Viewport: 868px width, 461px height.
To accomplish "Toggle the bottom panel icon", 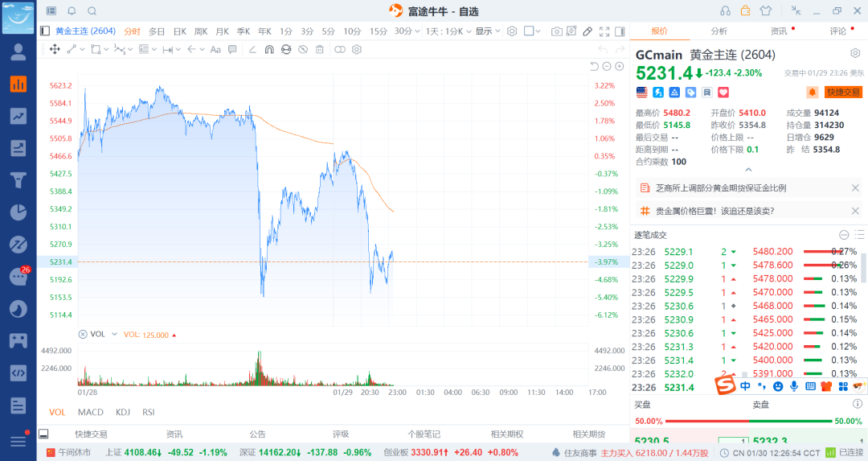I will click(x=43, y=434).
